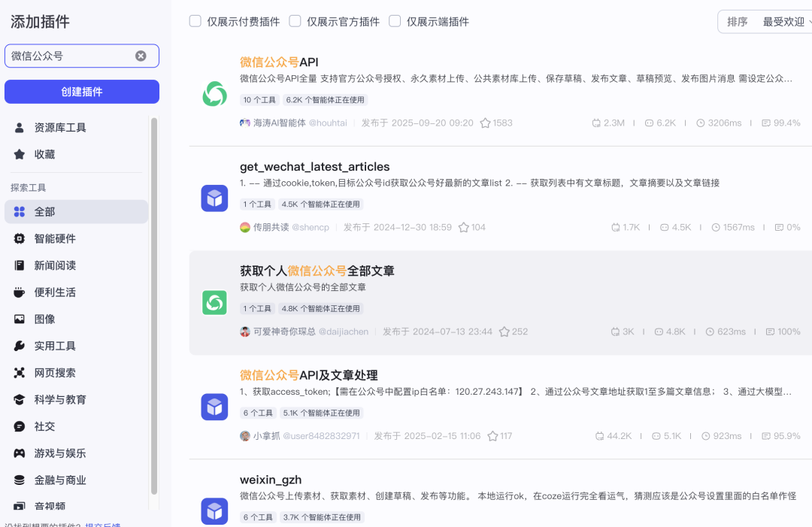The height and width of the screenshot is (527, 812).
Task: Click the 3K call count icon
Action: pos(615,332)
